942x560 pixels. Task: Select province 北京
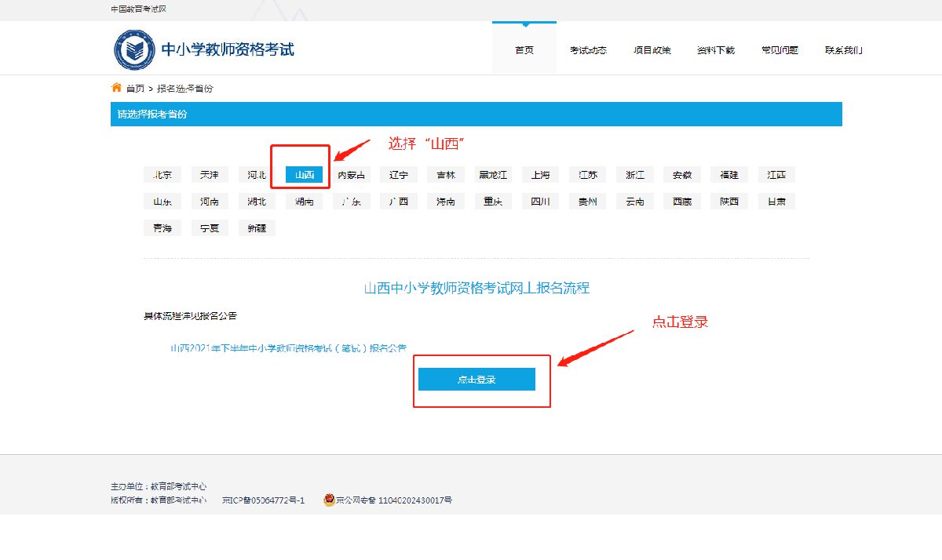(x=162, y=175)
